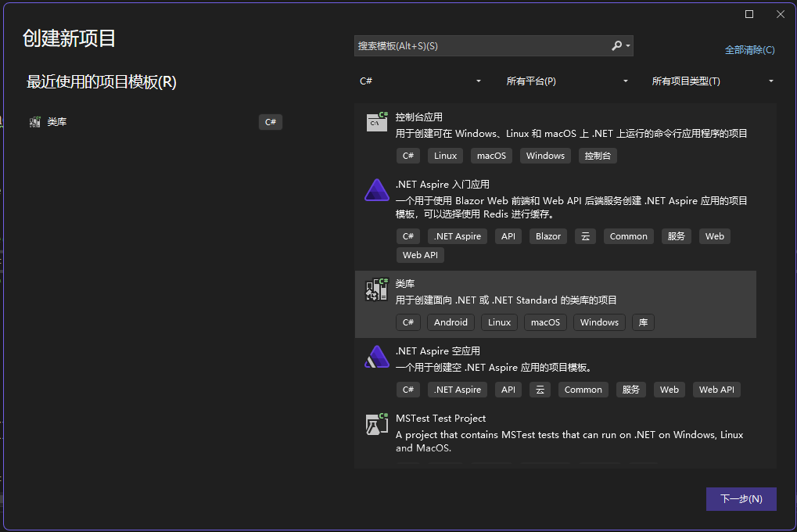The image size is (797, 532).
Task: Click the 控制台应用 template icon
Action: [377, 121]
